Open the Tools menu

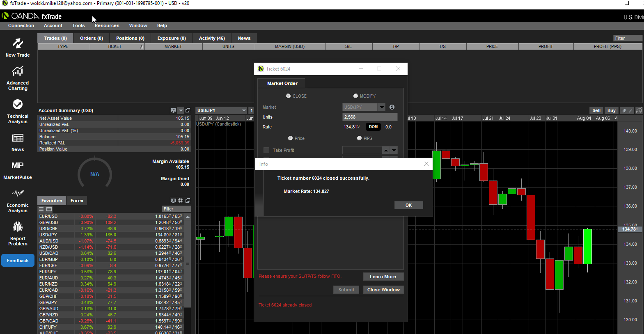(78, 25)
